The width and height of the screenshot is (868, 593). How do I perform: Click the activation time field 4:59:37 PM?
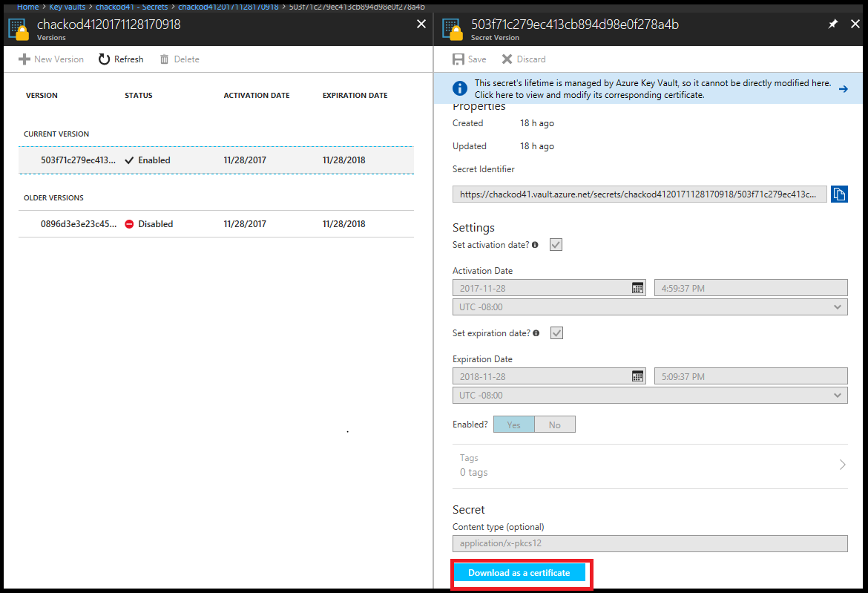751,288
